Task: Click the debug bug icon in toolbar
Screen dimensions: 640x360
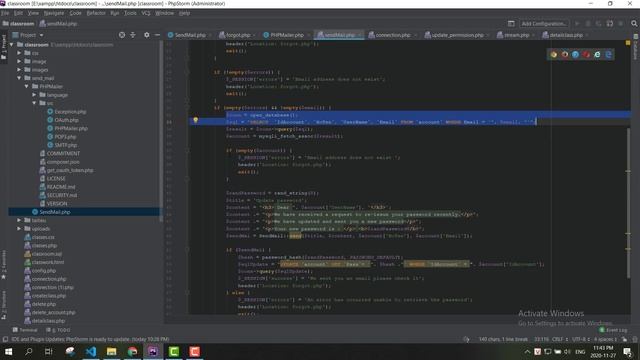Action: pos(588,24)
